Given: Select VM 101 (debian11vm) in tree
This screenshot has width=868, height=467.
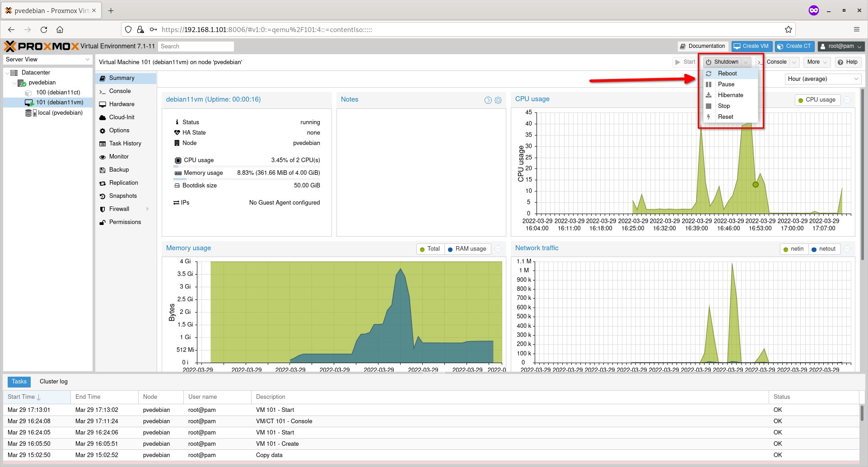Looking at the screenshot, I should (60, 103).
